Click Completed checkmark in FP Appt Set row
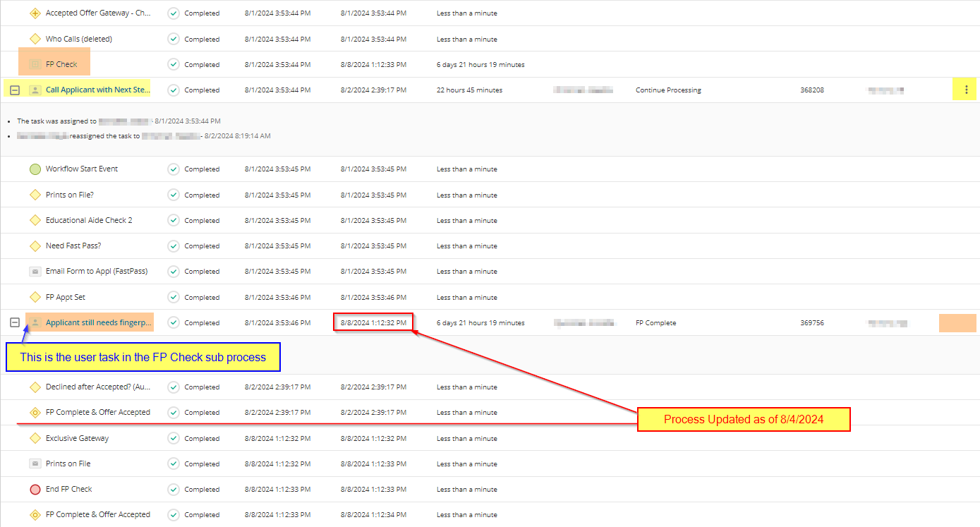The width and height of the screenshot is (980, 527). click(x=174, y=298)
